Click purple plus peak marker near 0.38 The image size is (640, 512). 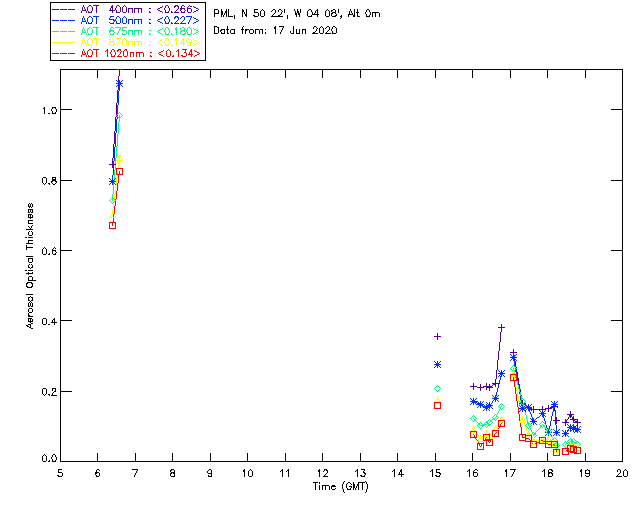(x=502, y=327)
